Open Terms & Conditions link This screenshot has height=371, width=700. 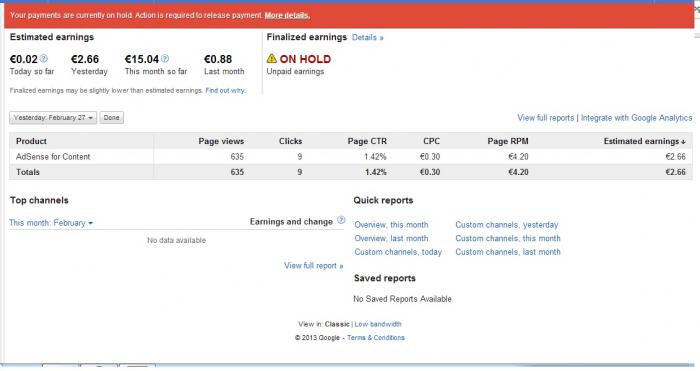click(376, 338)
